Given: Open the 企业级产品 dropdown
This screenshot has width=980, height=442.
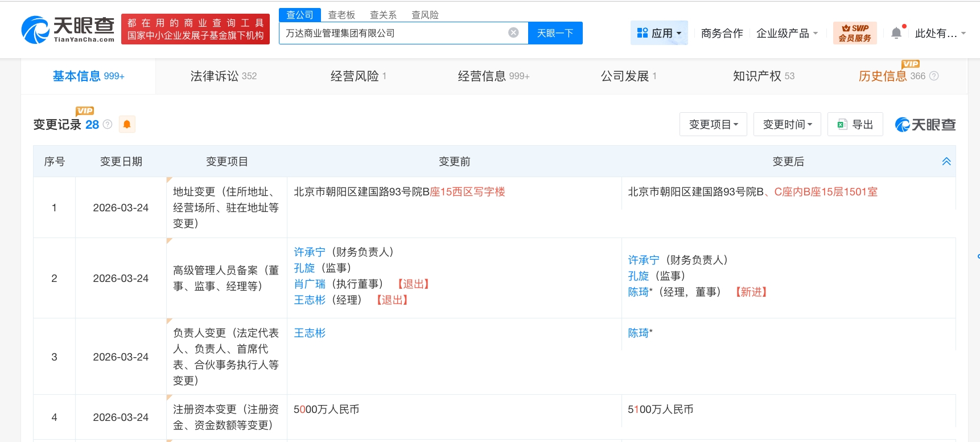Looking at the screenshot, I should point(787,33).
